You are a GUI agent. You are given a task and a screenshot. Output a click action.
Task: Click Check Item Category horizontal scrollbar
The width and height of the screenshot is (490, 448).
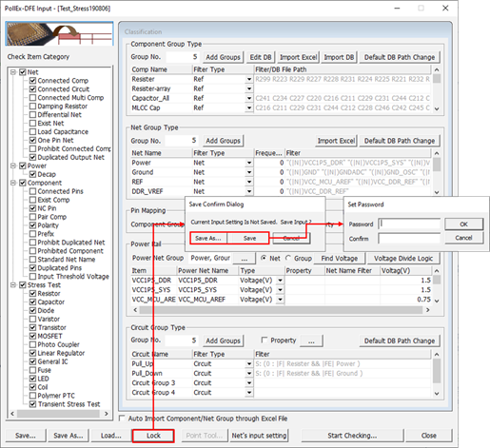click(59, 414)
